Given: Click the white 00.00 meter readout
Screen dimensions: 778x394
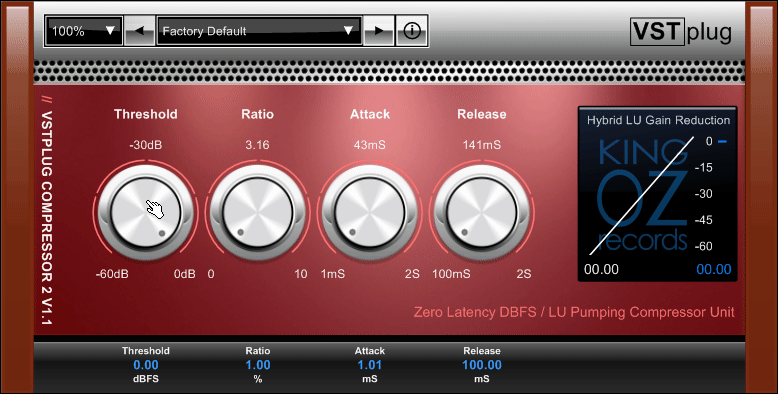Looking at the screenshot, I should 601,269.
